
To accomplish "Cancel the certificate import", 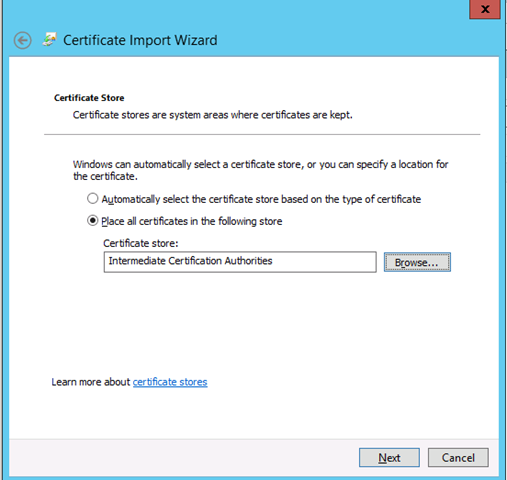I will click(x=458, y=458).
